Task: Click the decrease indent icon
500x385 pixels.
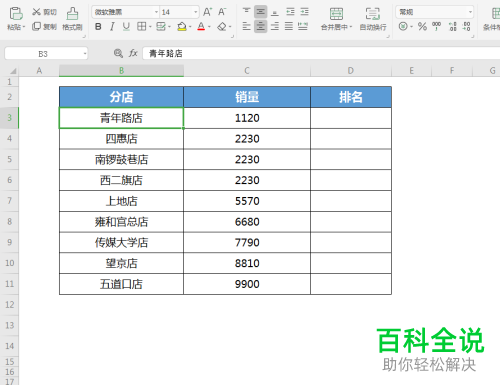Action: click(290, 12)
